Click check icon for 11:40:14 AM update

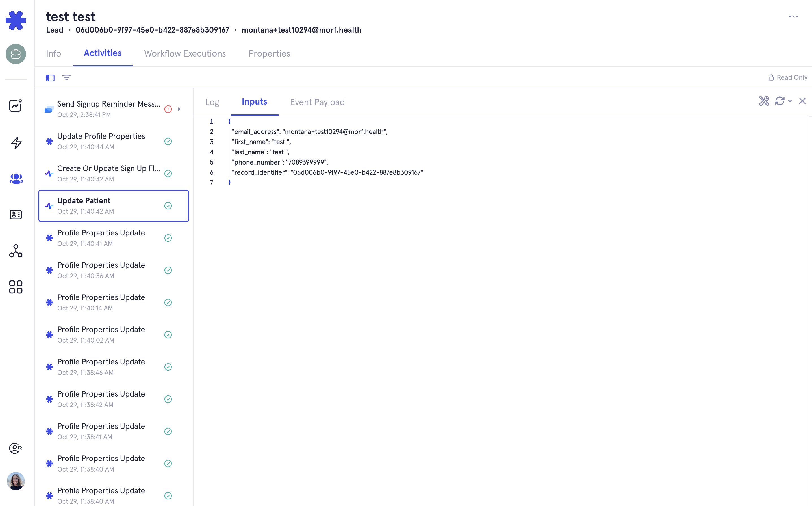[x=168, y=302]
